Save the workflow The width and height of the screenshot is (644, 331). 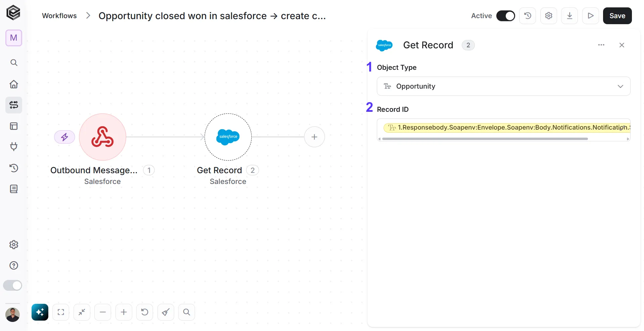pos(617,16)
